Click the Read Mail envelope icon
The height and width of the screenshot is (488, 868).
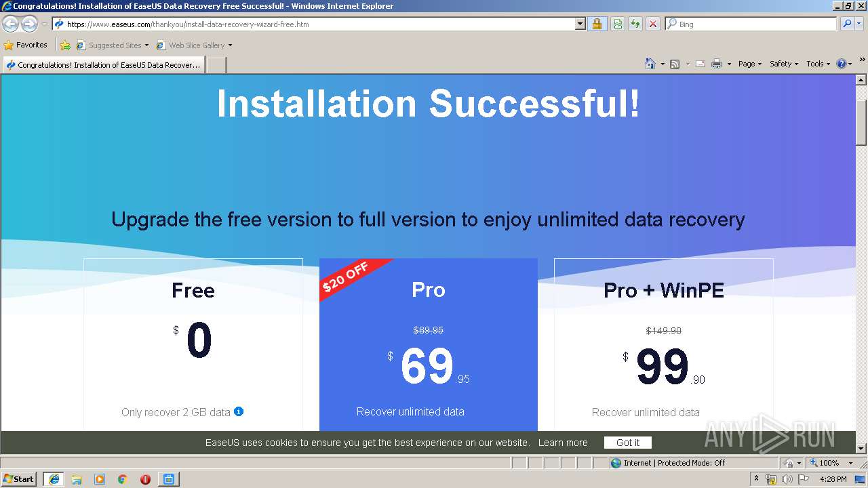[701, 64]
